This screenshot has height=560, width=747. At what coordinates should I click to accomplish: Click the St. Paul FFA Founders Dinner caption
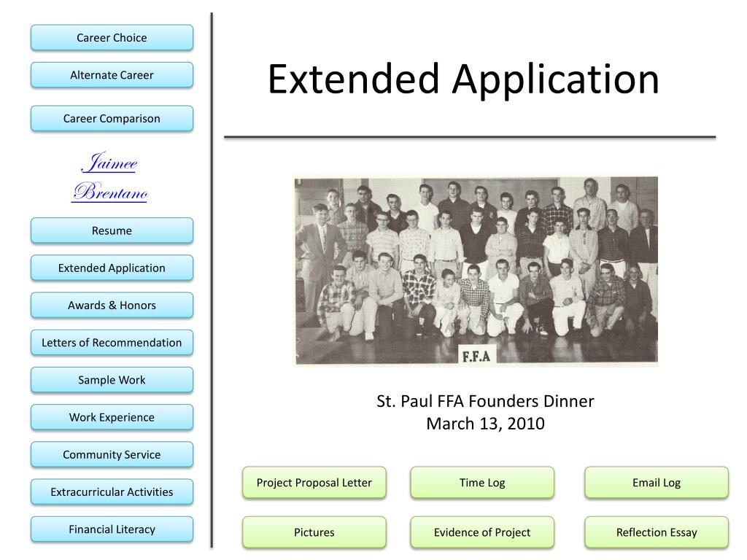coord(485,402)
